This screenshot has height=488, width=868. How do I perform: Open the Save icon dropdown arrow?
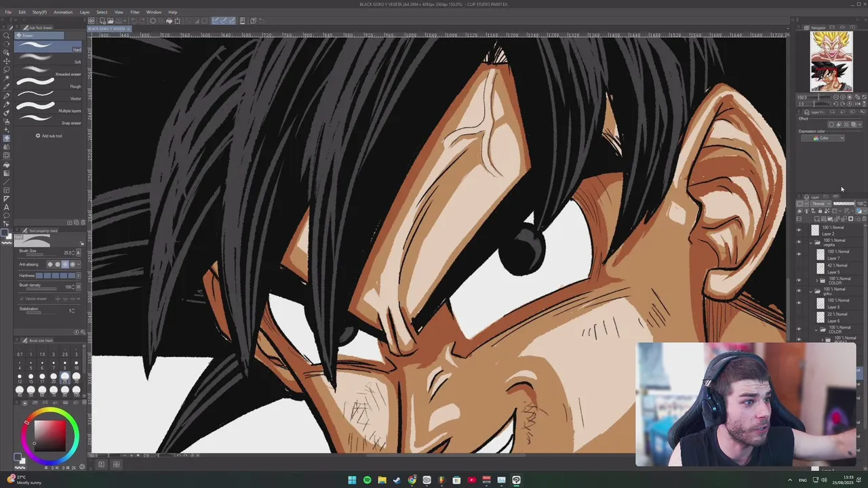125,20
